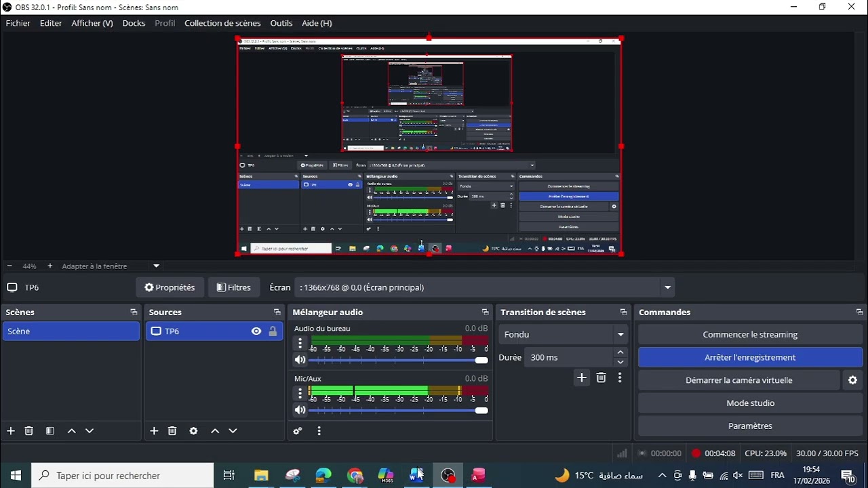Toggle system volume mute icon in tray

[x=738, y=476]
